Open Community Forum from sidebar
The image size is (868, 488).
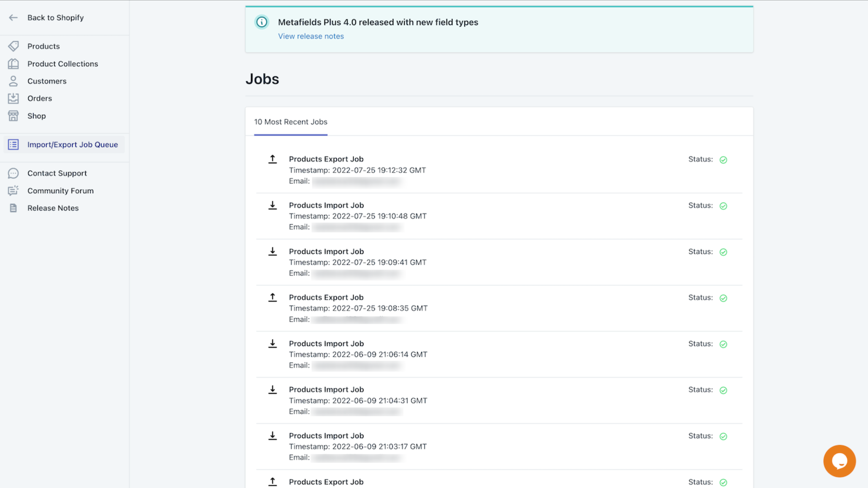click(60, 191)
